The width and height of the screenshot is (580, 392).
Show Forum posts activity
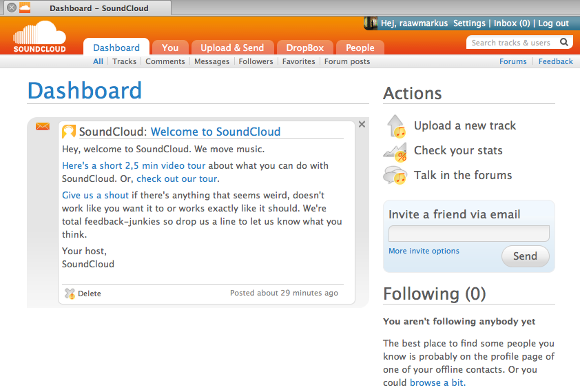347,61
